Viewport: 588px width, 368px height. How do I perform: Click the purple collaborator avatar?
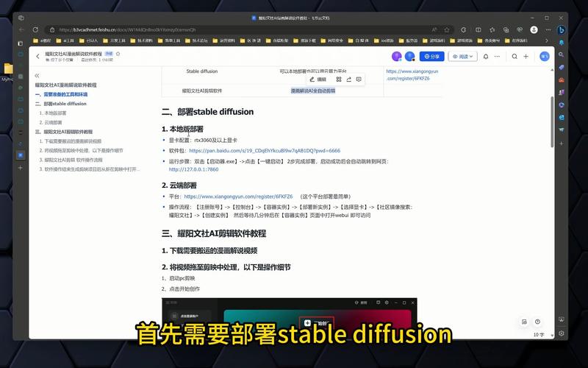tap(396, 57)
